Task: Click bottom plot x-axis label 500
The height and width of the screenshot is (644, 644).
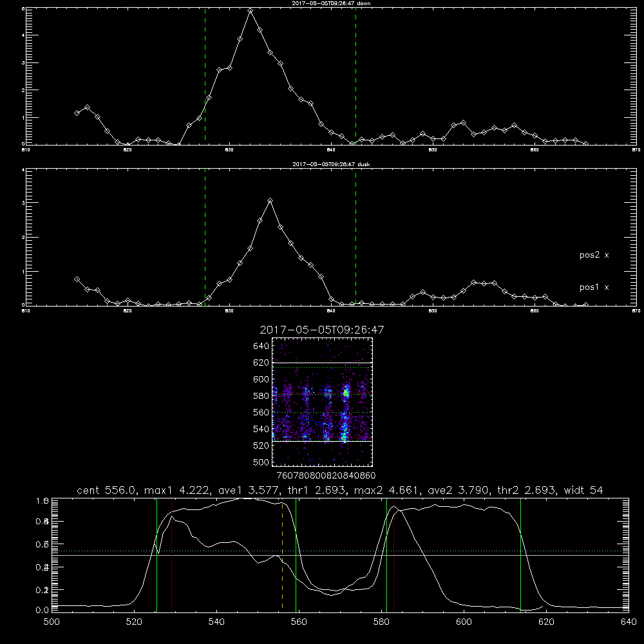Action: coord(52,622)
